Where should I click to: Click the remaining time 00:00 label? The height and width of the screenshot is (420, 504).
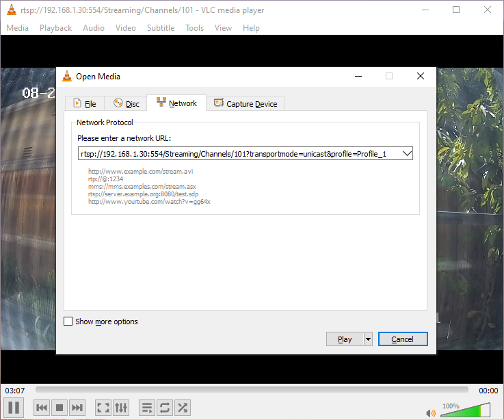488,391
